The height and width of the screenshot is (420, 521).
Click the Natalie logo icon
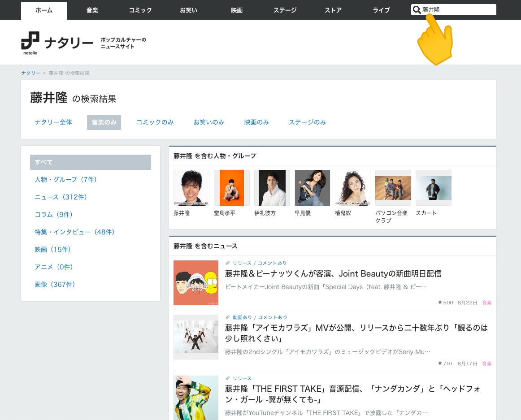30,43
